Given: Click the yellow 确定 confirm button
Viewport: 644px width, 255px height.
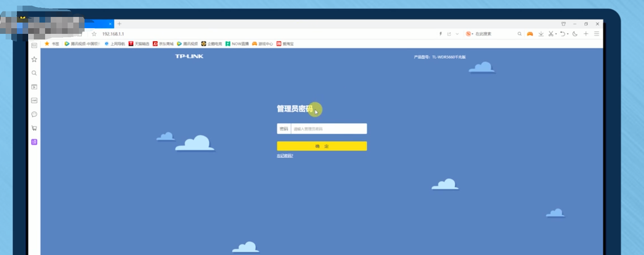Looking at the screenshot, I should [322, 146].
